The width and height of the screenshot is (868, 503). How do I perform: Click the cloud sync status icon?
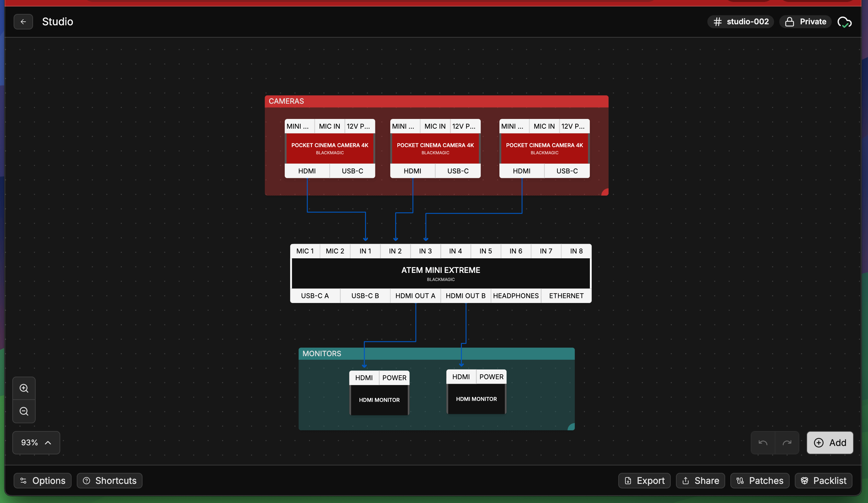[x=845, y=21]
